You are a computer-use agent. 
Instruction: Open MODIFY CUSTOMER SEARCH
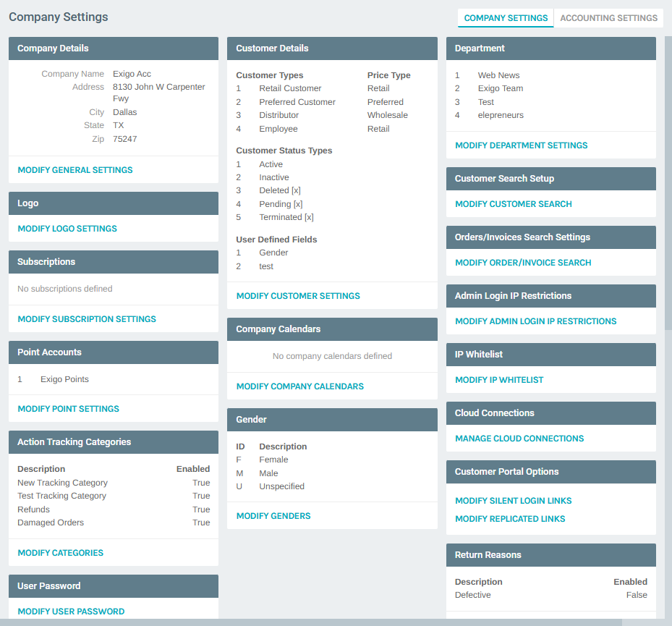coord(513,203)
